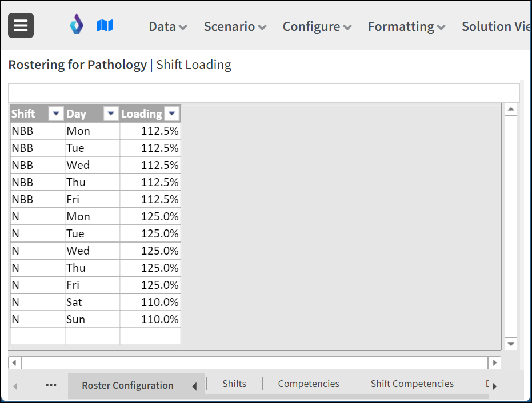Click vertical scrollbar down arrow

[511, 344]
